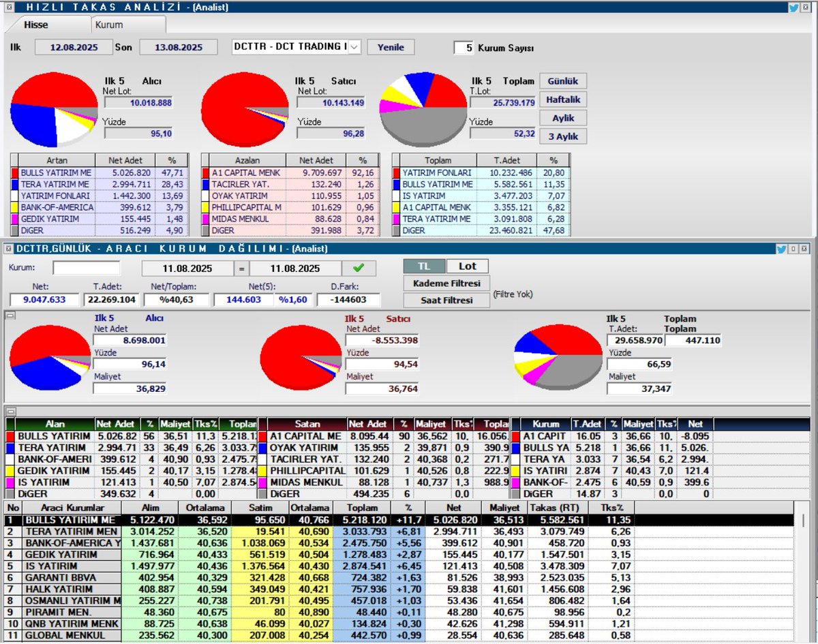Collapse the pie chart panel with its minus icon

click(10, 316)
